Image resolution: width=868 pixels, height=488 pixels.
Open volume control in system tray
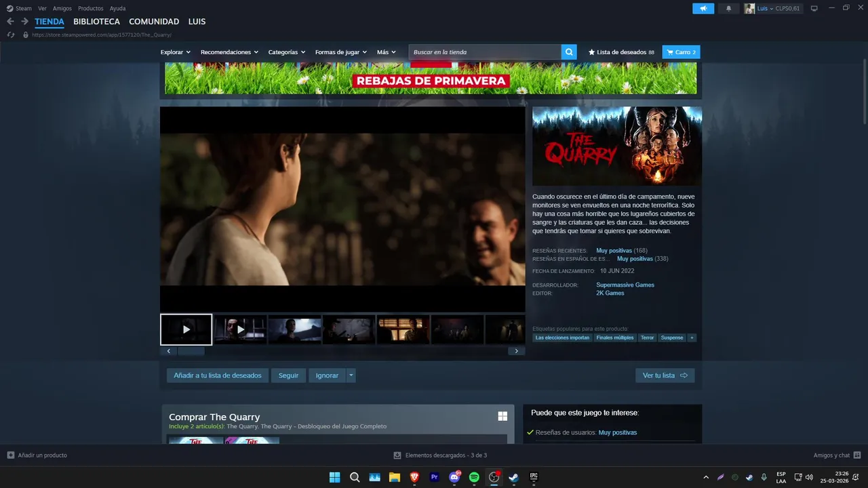point(809,477)
